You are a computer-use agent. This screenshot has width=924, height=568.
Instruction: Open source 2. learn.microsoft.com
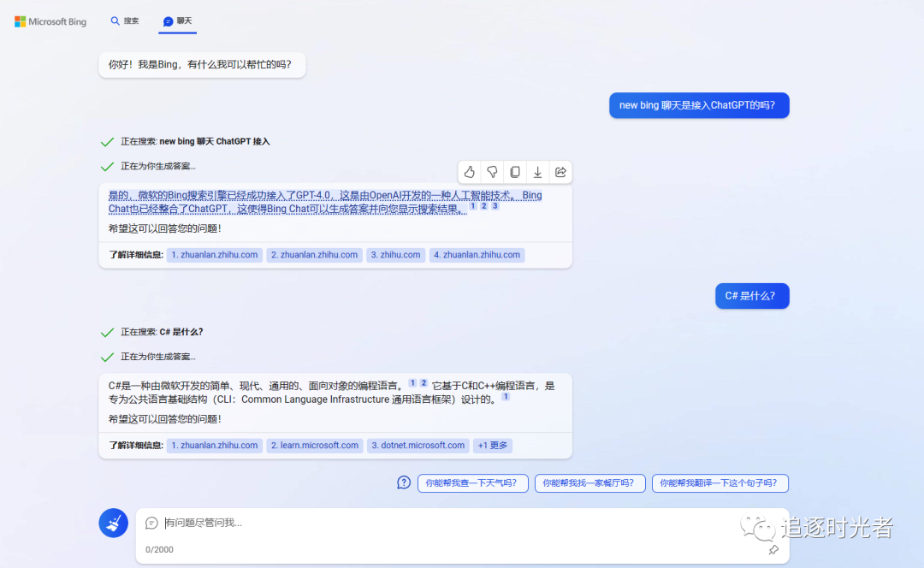point(315,446)
